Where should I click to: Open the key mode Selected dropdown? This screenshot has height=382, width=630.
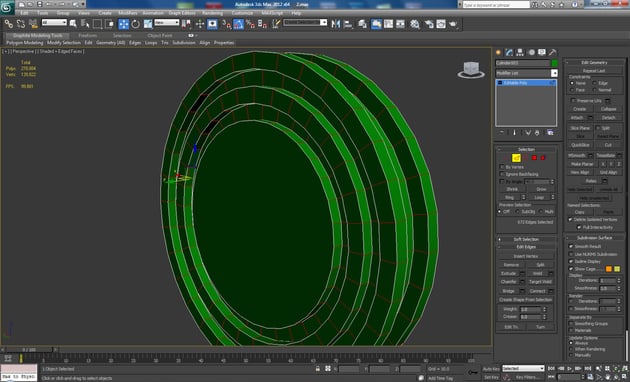click(523, 368)
